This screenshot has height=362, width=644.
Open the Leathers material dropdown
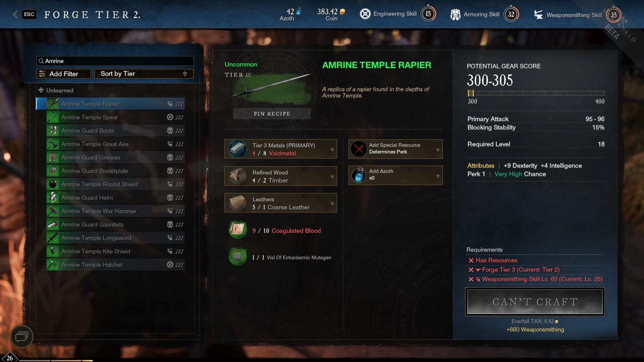280,203
